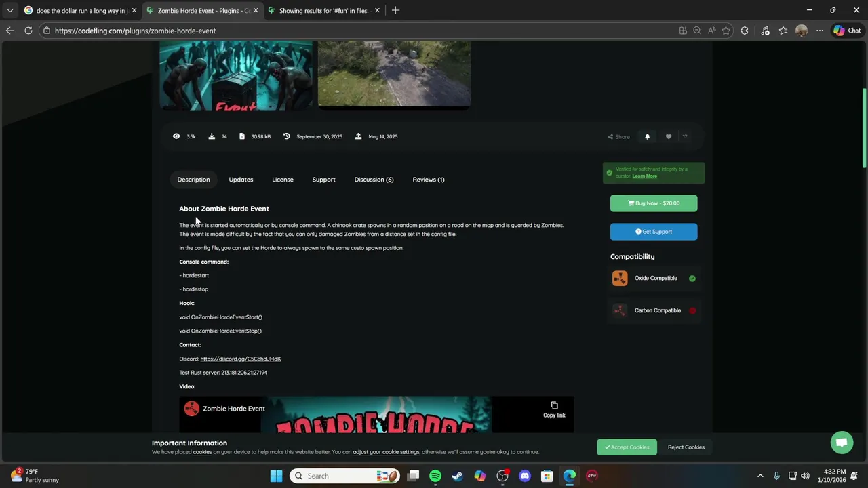Click Buy Now - $20.00 button
868x488 pixels.
click(654, 203)
